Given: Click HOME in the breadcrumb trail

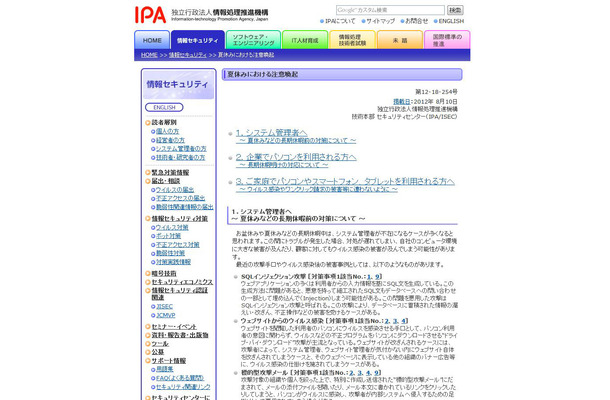Looking at the screenshot, I should (149, 55).
